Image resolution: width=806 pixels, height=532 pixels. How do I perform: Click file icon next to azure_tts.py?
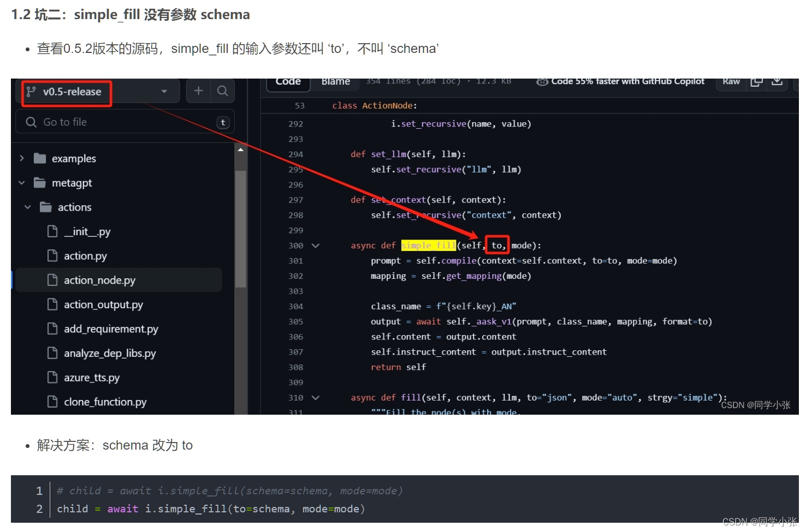tap(52, 377)
